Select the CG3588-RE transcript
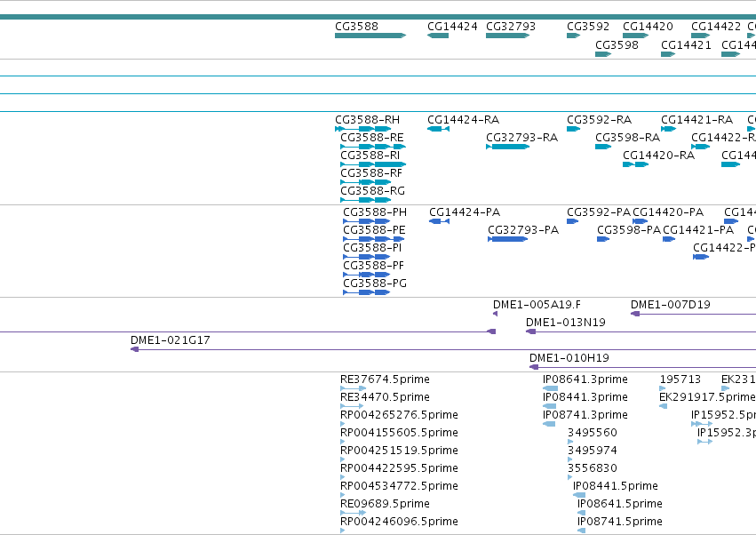The height and width of the screenshot is (535, 756). click(373, 147)
